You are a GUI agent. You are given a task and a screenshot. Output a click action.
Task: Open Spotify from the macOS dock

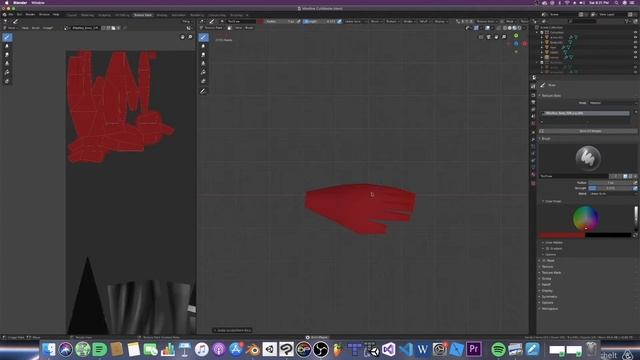(498, 349)
